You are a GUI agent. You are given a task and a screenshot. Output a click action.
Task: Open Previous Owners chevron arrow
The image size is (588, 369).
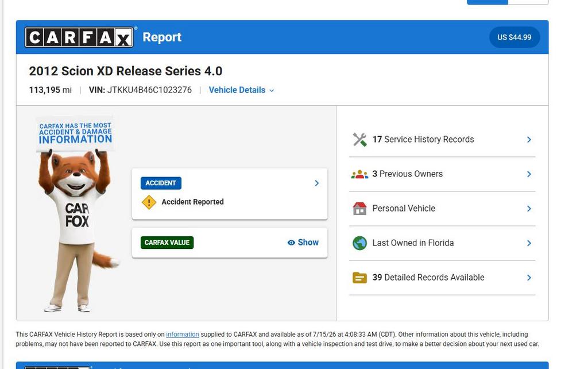pyautogui.click(x=529, y=174)
